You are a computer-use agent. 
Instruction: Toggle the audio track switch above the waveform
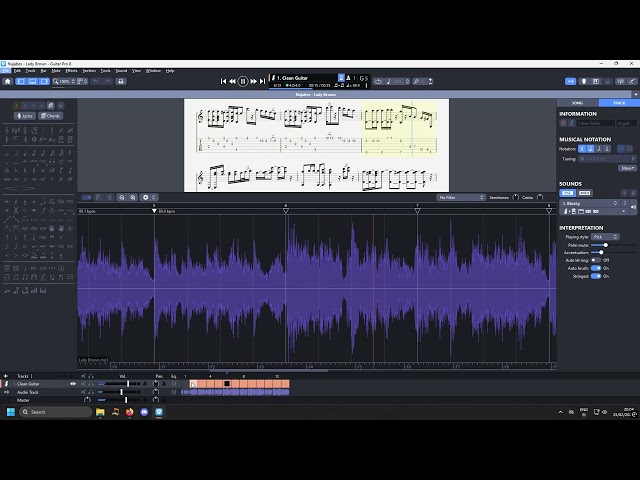pos(87,197)
